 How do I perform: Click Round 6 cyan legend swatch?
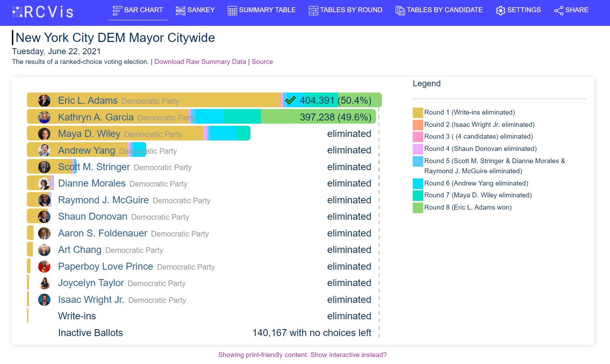[418, 183]
